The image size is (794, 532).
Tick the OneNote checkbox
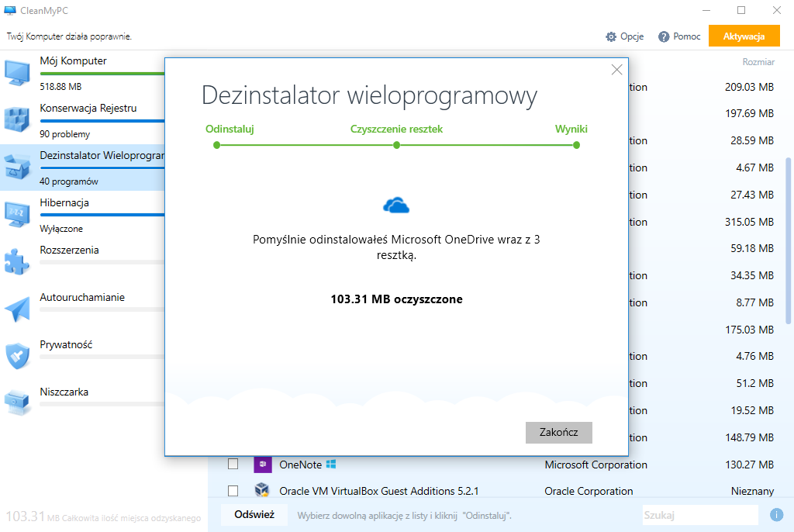click(x=233, y=464)
